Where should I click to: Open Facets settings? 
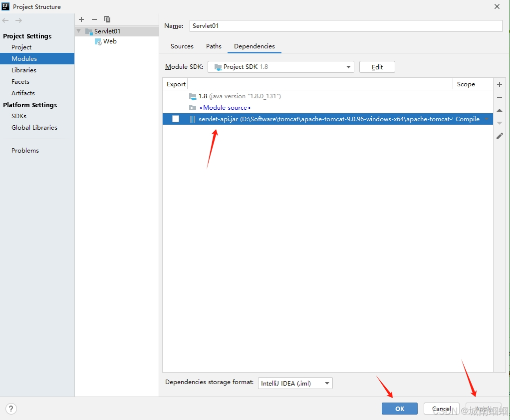(20, 82)
